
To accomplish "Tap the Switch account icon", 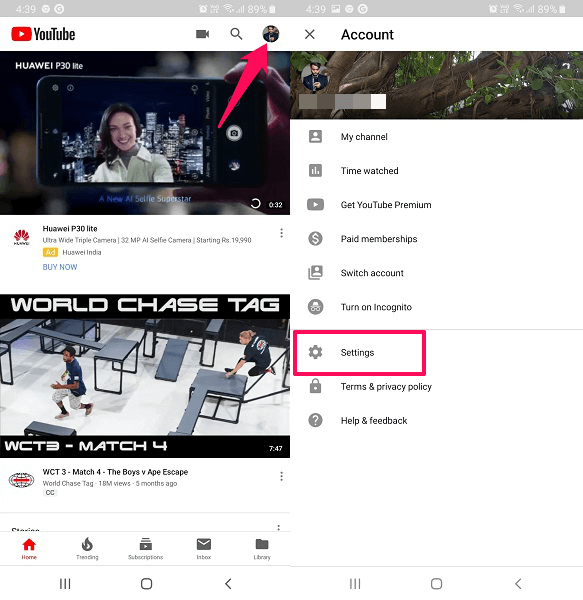I will click(315, 273).
